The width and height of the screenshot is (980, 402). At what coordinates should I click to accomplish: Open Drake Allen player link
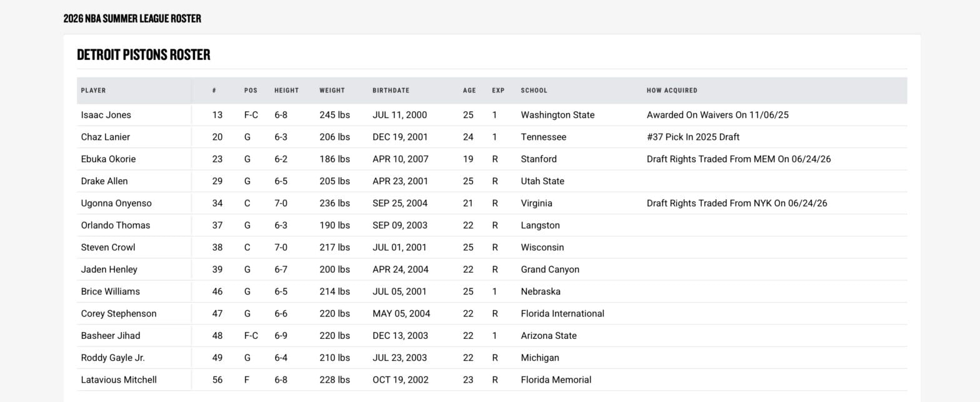(104, 181)
